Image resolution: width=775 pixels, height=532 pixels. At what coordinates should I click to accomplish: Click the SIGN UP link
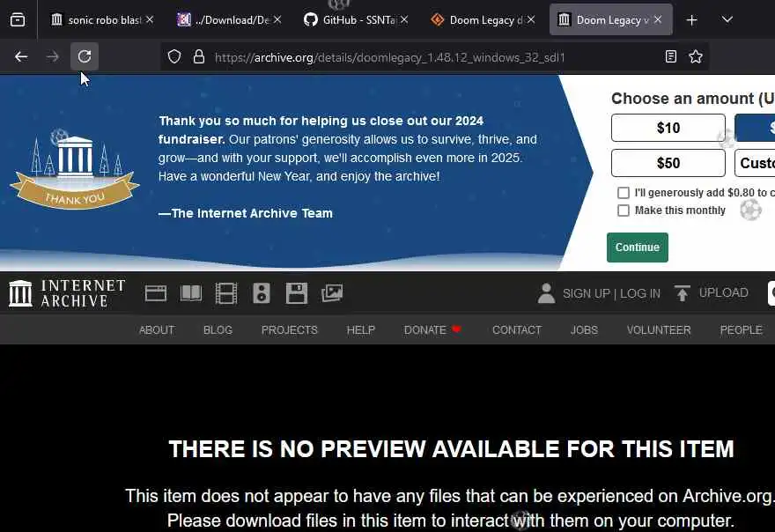[x=587, y=293]
